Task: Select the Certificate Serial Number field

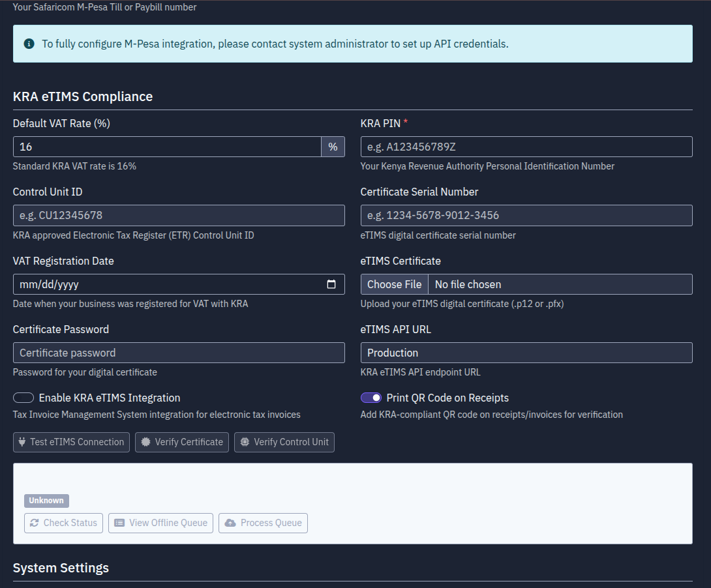Action: point(526,215)
